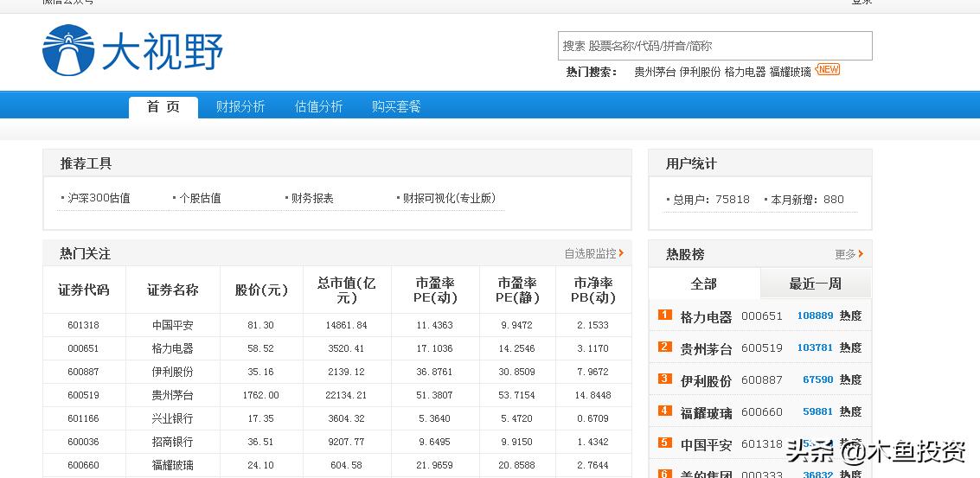The width and height of the screenshot is (980, 478).
Task: Click heat value 59881
Action: click(818, 411)
